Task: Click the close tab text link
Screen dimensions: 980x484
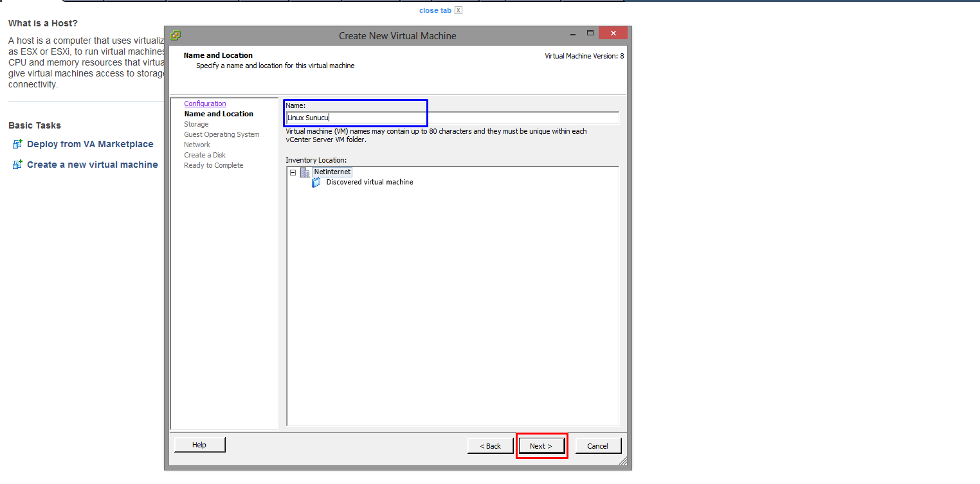Action: [435, 10]
